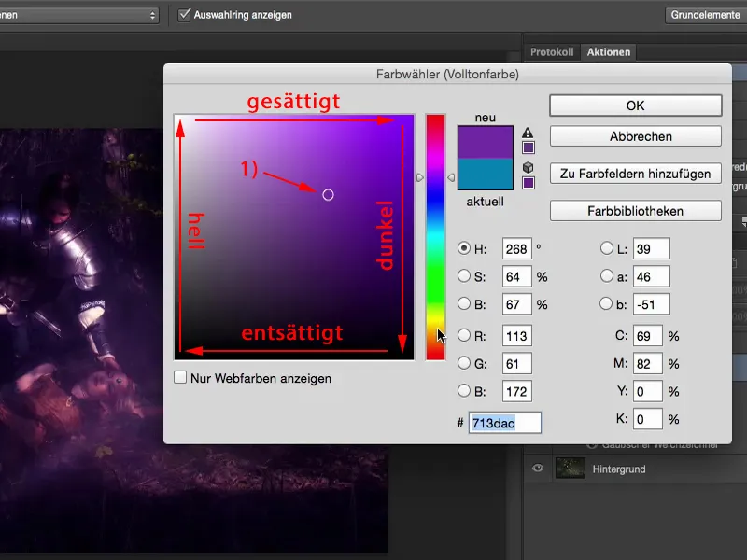Click Zu Farbfeldern hinzufügen button
Screen dimensions: 747x560
(636, 174)
